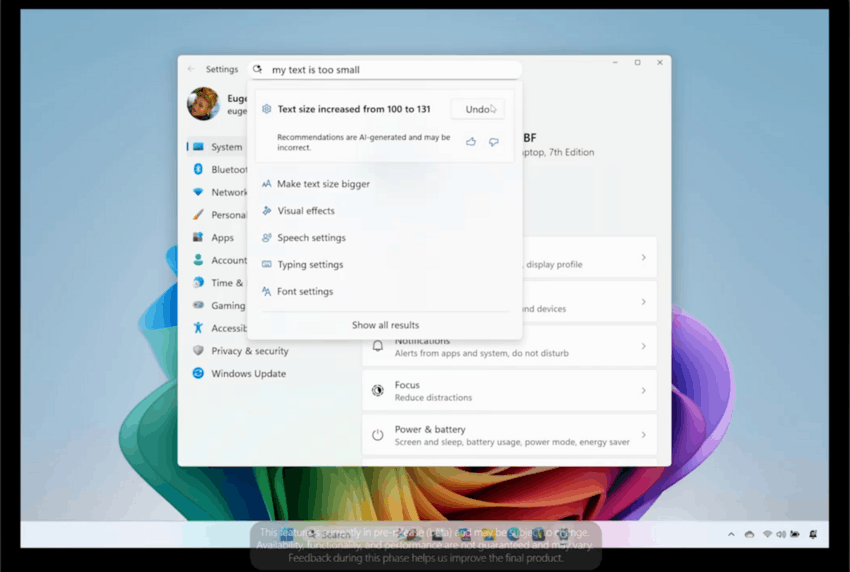This screenshot has width=850, height=572.
Task: Click the Undo button for text size
Action: pos(478,109)
